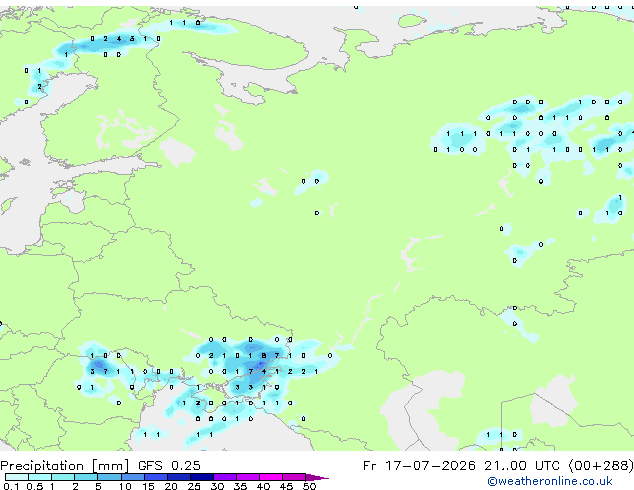Click the forecast date 'Fr 17-07-2026 21..00 UTC (00+288)'

(x=498, y=466)
